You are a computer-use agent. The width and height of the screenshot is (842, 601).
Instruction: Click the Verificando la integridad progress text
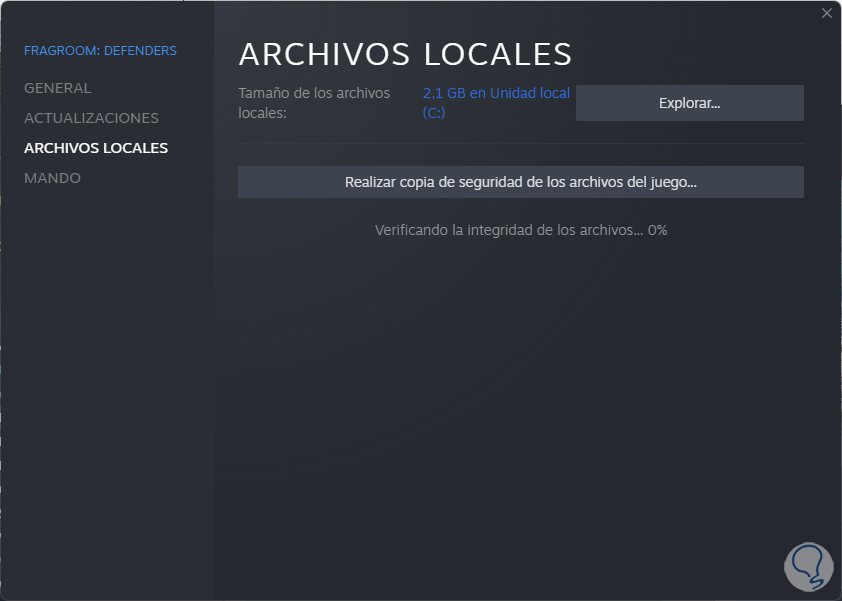521,230
